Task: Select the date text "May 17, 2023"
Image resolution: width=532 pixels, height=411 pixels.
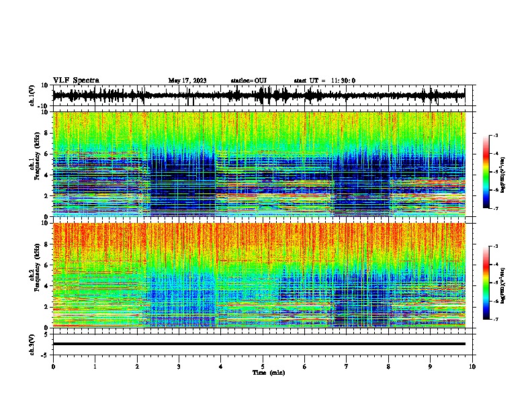Action: coord(187,81)
